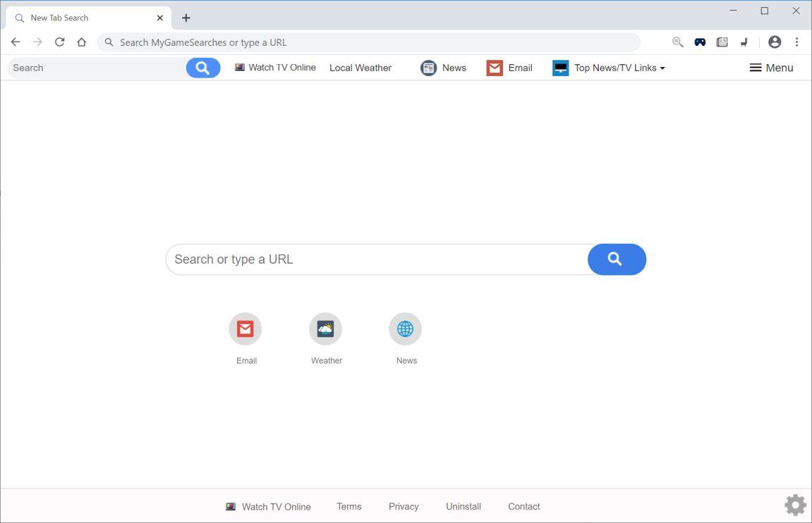
Task: Click the News globe shortcut icon
Action: pos(405,328)
